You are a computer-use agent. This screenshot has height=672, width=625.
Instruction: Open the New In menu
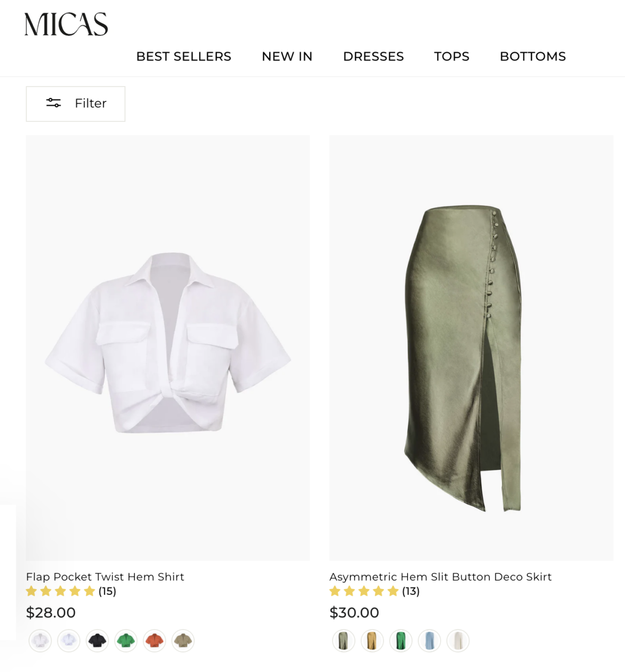pyautogui.click(x=287, y=56)
